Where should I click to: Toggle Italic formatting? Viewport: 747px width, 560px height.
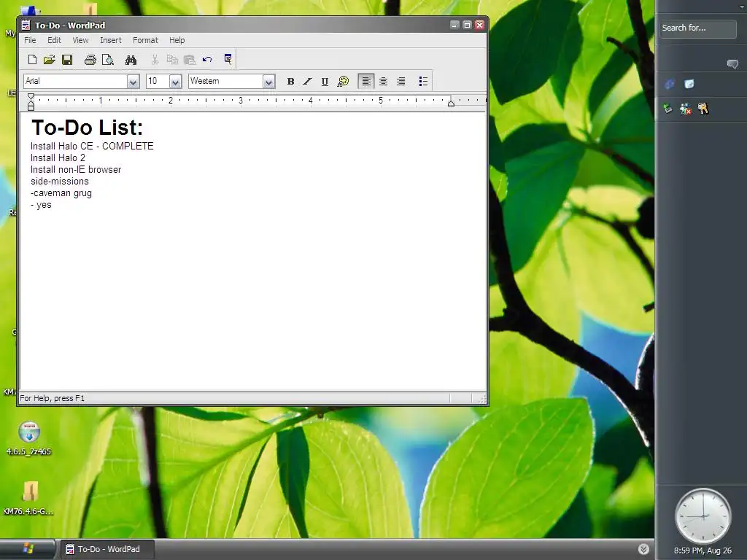coord(308,82)
